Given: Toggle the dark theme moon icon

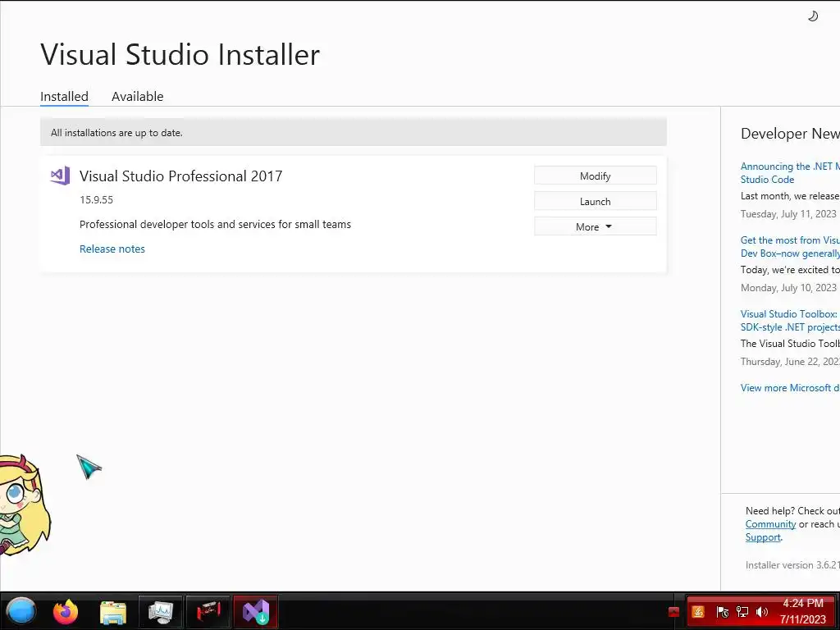Looking at the screenshot, I should coord(813,16).
